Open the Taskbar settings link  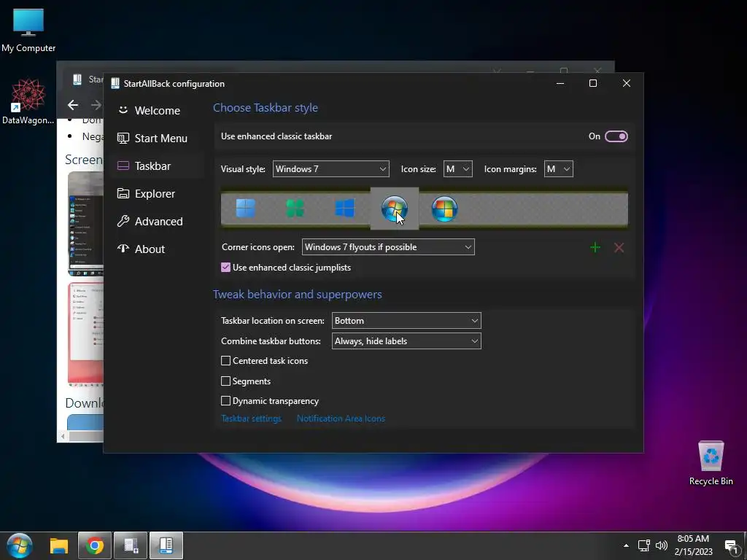[251, 419]
